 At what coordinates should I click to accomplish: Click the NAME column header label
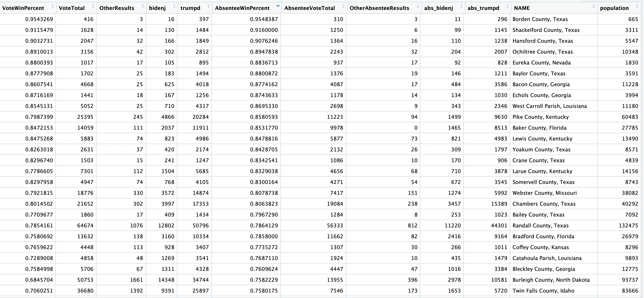click(522, 8)
